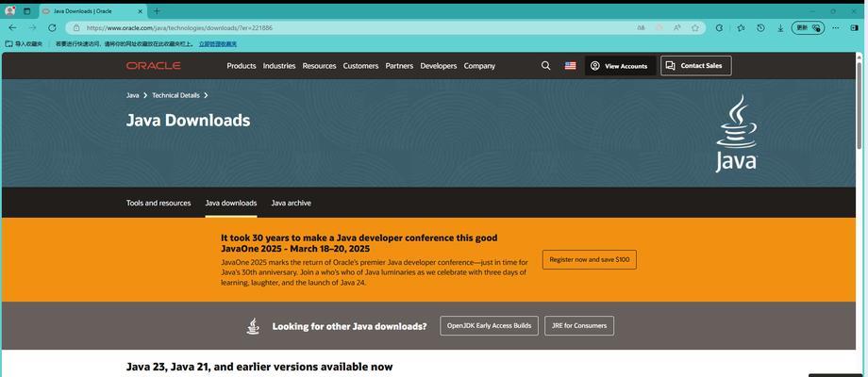The image size is (868, 377).
Task: Open the browser profile avatar
Action: (10, 11)
